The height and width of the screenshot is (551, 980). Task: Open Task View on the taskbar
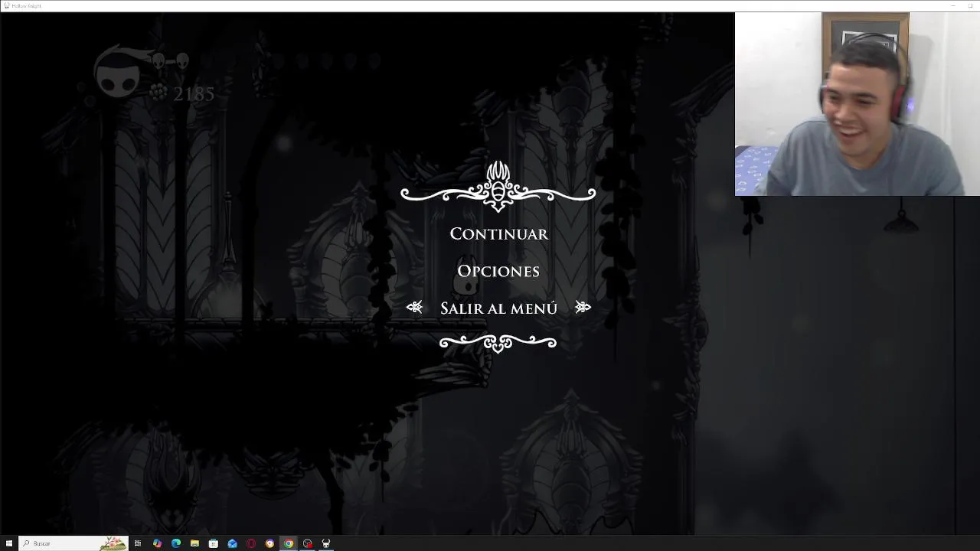pos(138,543)
